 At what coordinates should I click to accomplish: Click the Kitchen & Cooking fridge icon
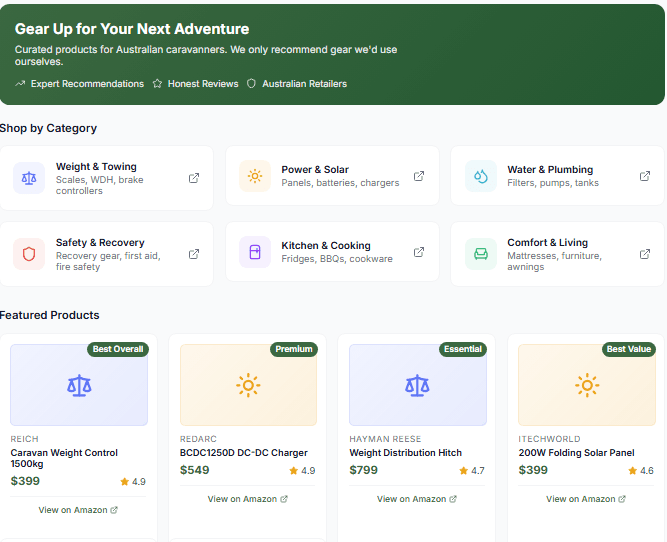coord(255,252)
